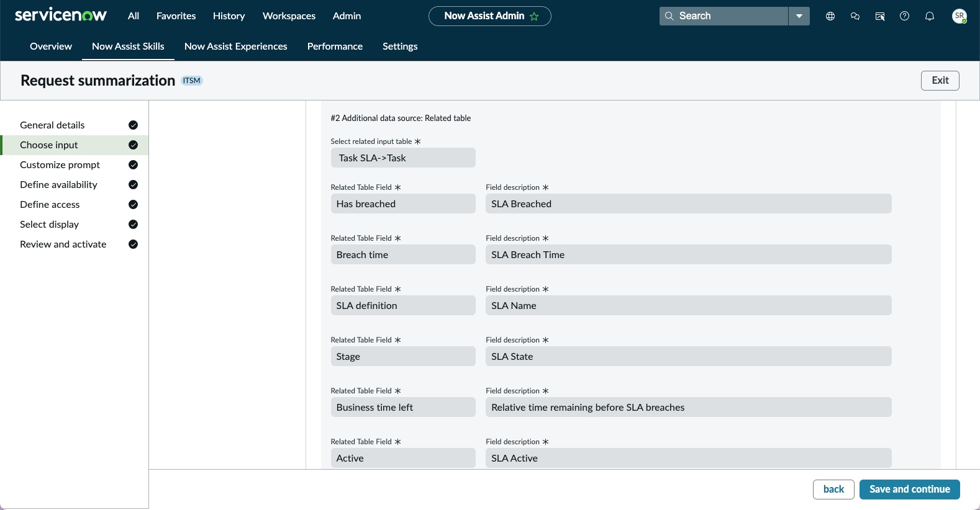The height and width of the screenshot is (510, 980).
Task: Open the notifications bell
Action: click(x=930, y=16)
